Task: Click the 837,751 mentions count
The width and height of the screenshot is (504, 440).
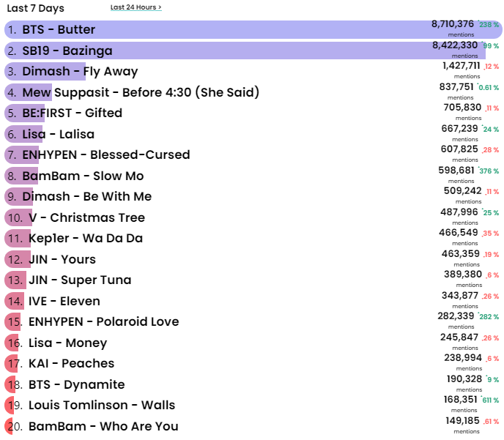Action: pyautogui.click(x=456, y=86)
